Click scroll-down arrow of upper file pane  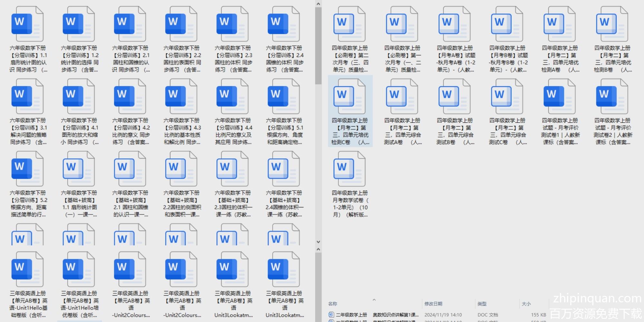tap(318, 242)
